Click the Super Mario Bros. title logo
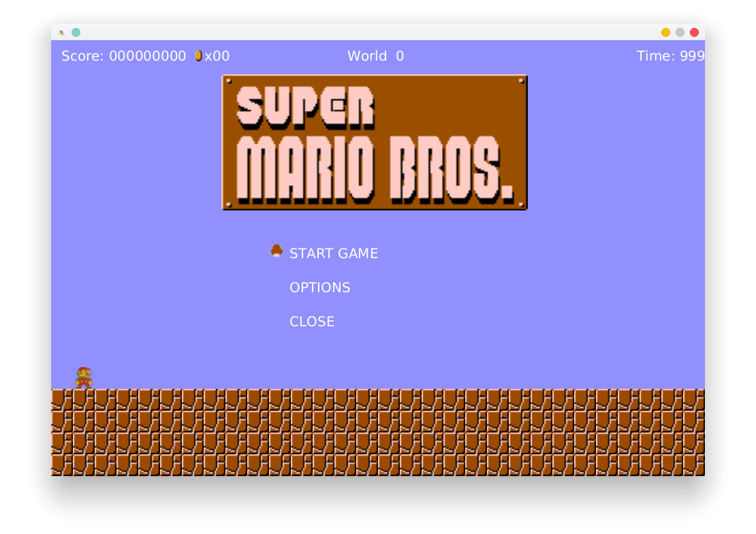Screen dimensions: 756x534 [375, 142]
